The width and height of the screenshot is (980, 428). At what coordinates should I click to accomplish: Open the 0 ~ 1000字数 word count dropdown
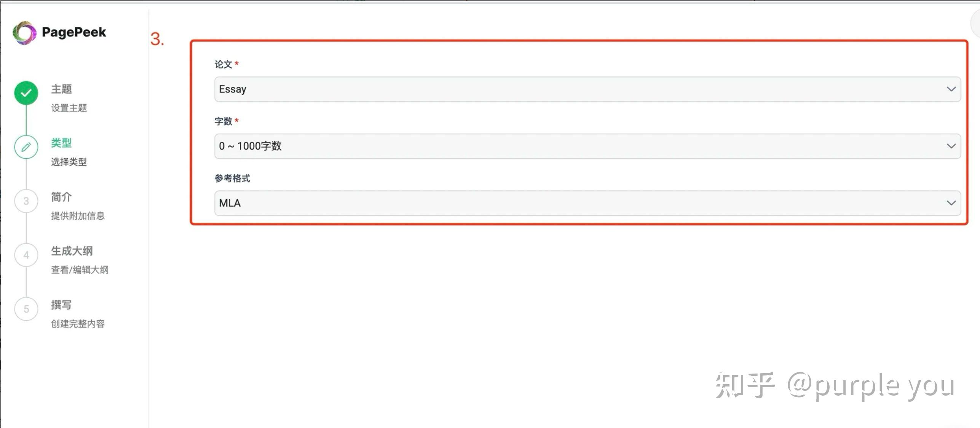tap(587, 146)
